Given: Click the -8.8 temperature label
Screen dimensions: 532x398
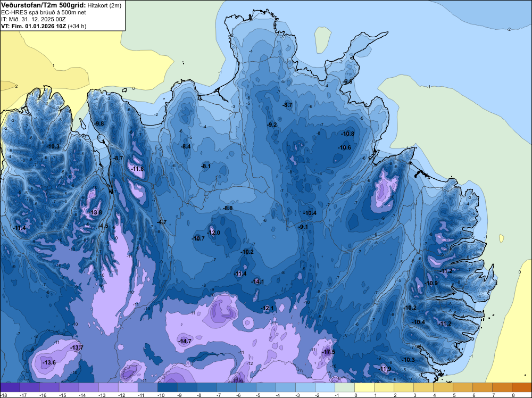Looking at the screenshot, I should coord(228,209).
